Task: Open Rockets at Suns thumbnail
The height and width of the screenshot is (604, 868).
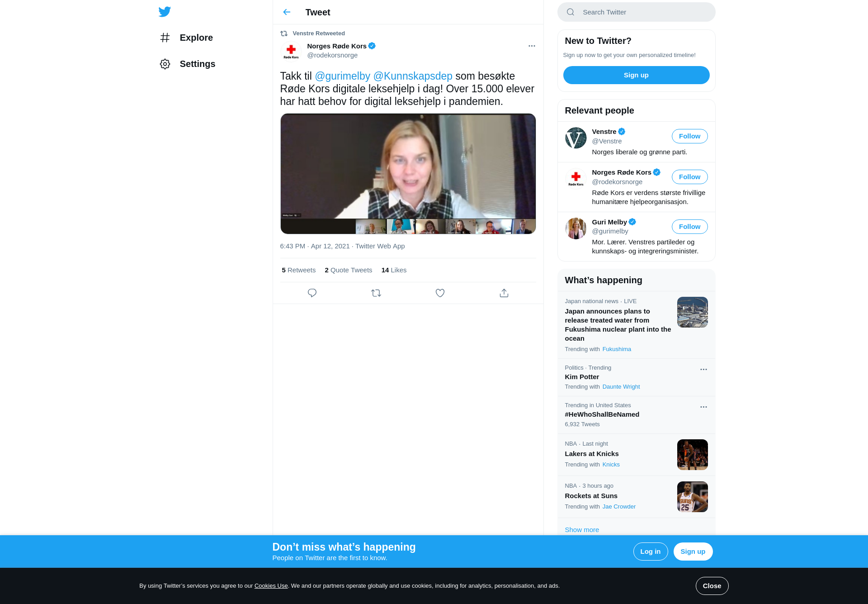Action: pyautogui.click(x=692, y=497)
